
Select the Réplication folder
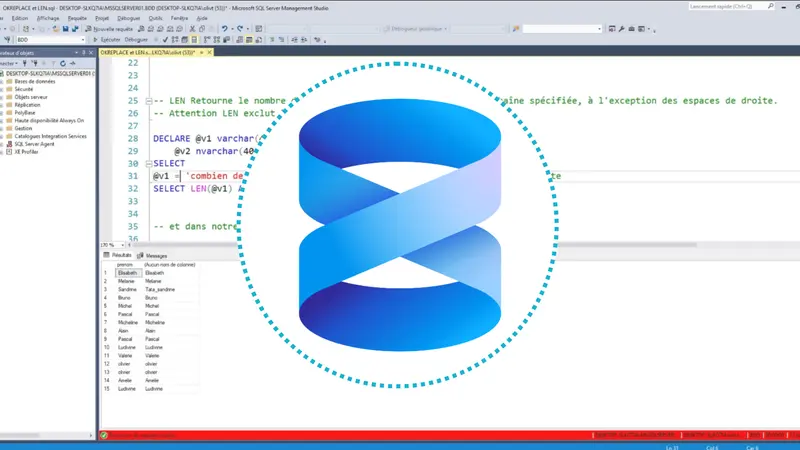click(27, 105)
